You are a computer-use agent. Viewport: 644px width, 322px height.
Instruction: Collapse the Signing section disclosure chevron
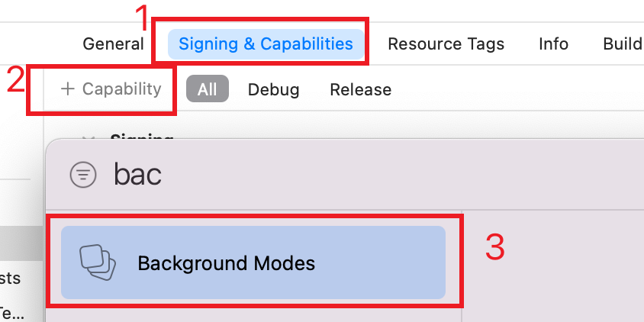click(x=89, y=139)
